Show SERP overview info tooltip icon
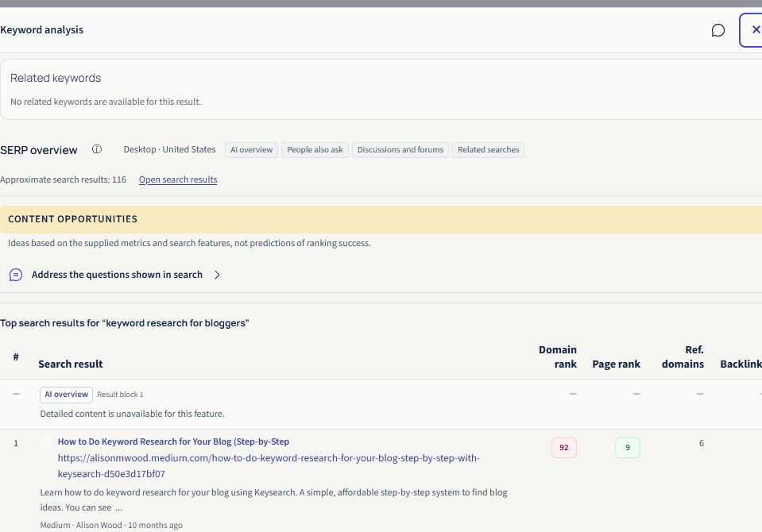This screenshot has width=762, height=532. pyautogui.click(x=97, y=149)
